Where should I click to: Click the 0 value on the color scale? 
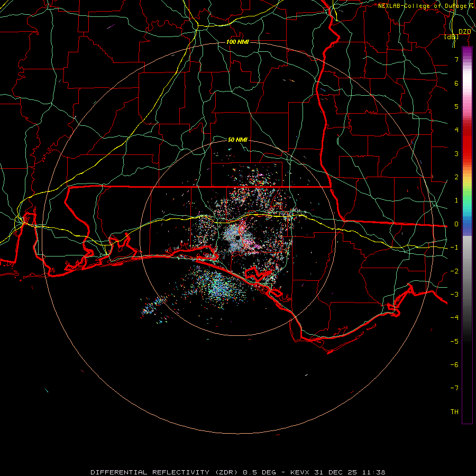456,224
